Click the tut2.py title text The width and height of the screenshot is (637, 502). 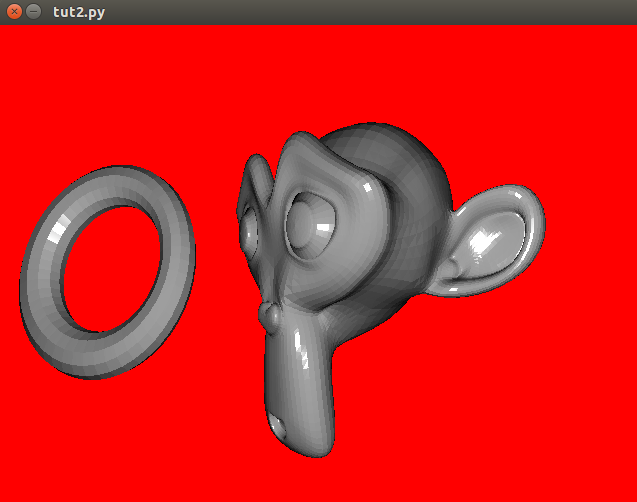[79, 12]
